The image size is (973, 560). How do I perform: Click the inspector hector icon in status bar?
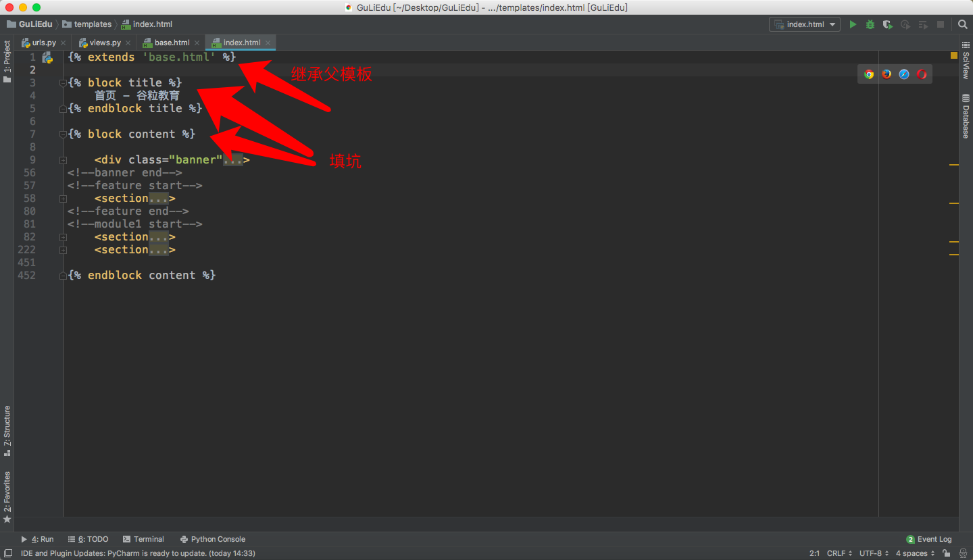pyautogui.click(x=964, y=553)
